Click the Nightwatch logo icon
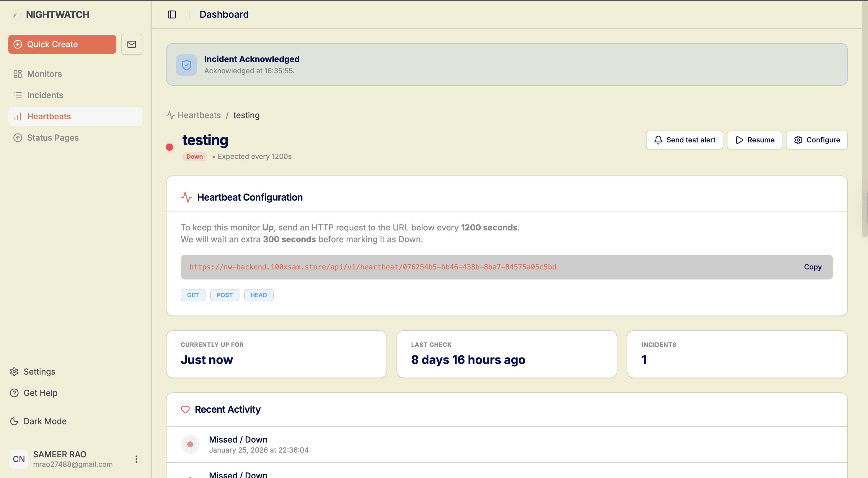This screenshot has width=868, height=478. point(15,14)
